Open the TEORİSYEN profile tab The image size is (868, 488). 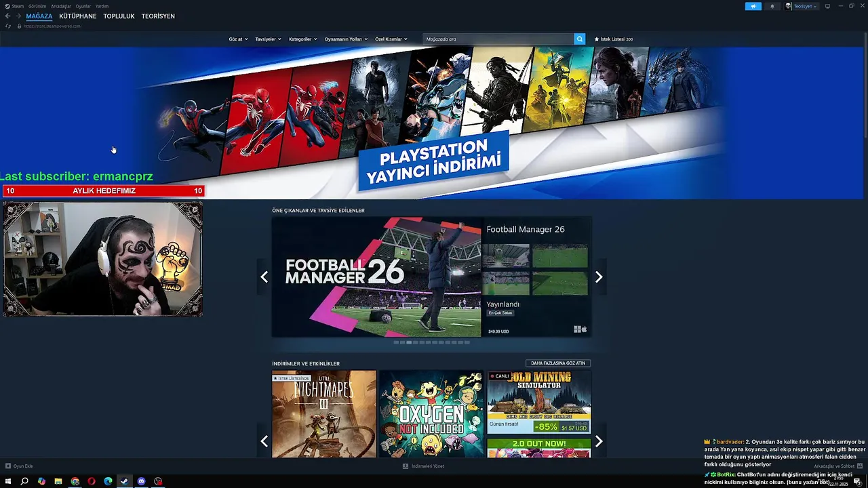pyautogui.click(x=158, y=16)
